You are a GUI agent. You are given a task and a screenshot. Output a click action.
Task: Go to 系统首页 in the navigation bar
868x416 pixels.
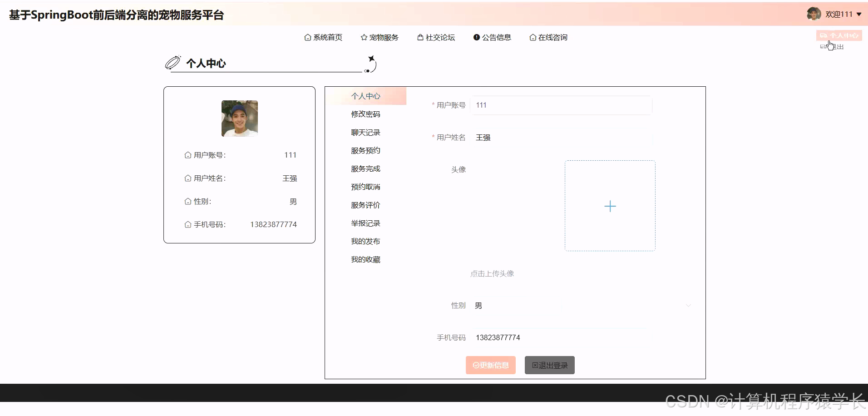323,37
